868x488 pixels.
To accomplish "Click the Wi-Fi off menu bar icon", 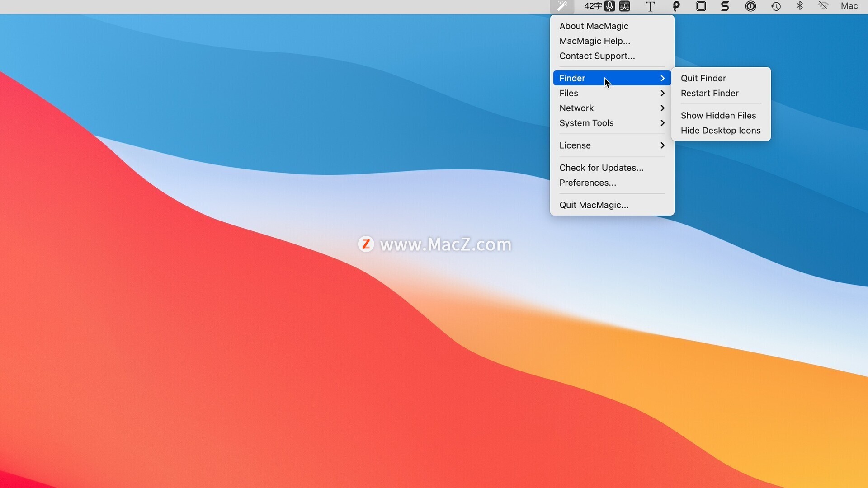I will tap(823, 6).
